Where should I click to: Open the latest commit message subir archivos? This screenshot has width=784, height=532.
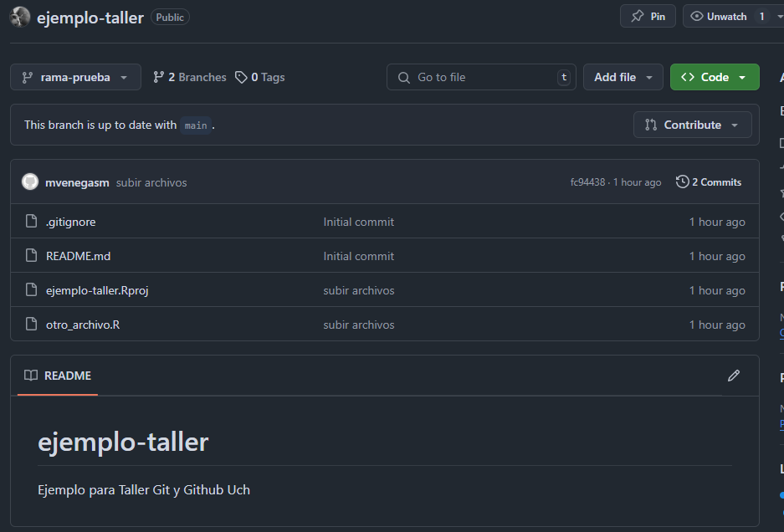pos(151,182)
